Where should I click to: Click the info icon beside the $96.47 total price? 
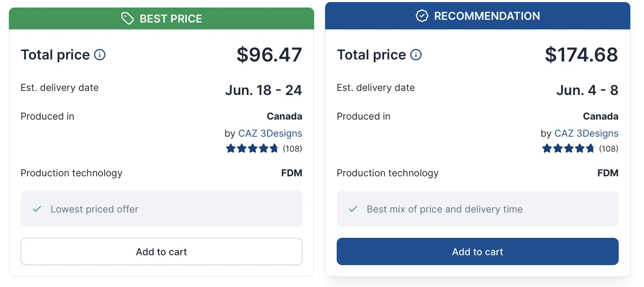pos(100,55)
